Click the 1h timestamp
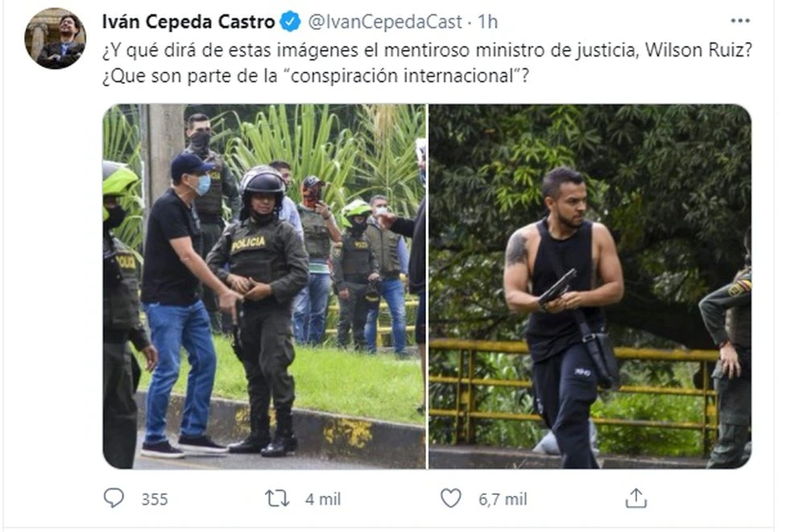The image size is (799, 532). [x=487, y=22]
